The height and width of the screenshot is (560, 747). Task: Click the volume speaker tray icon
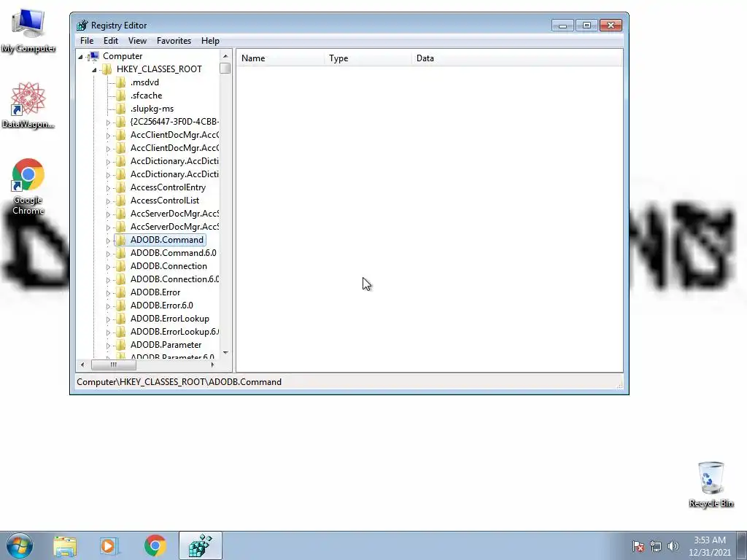pos(673,546)
